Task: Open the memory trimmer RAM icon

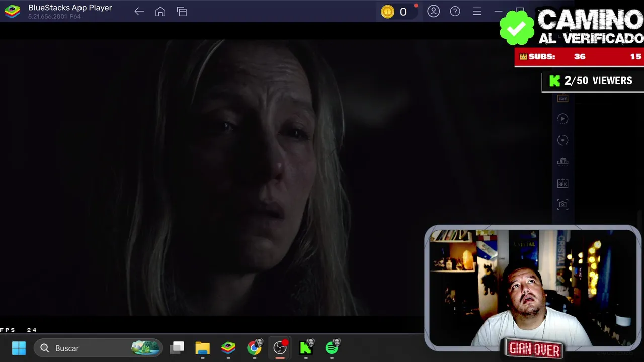Action: tap(562, 162)
